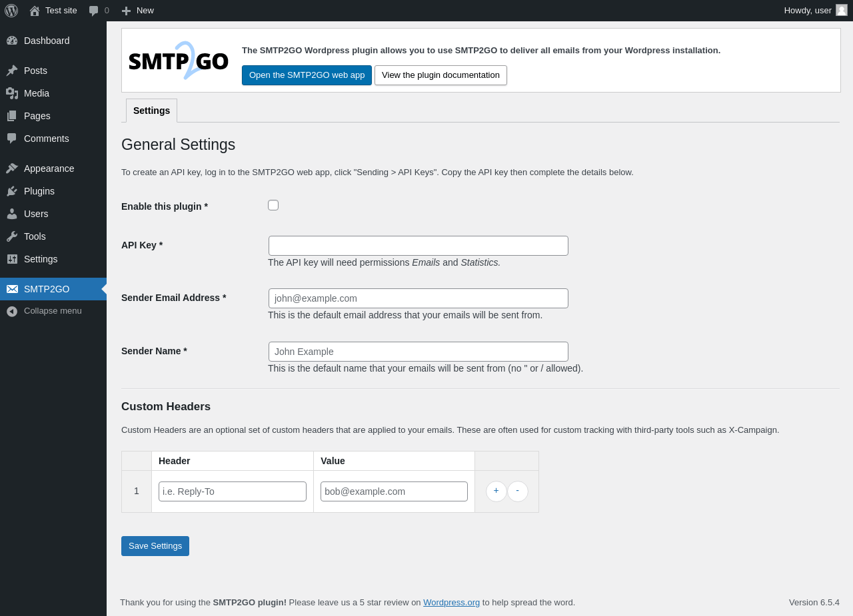Click the Posts pushpin icon
853x616 pixels.
12,71
